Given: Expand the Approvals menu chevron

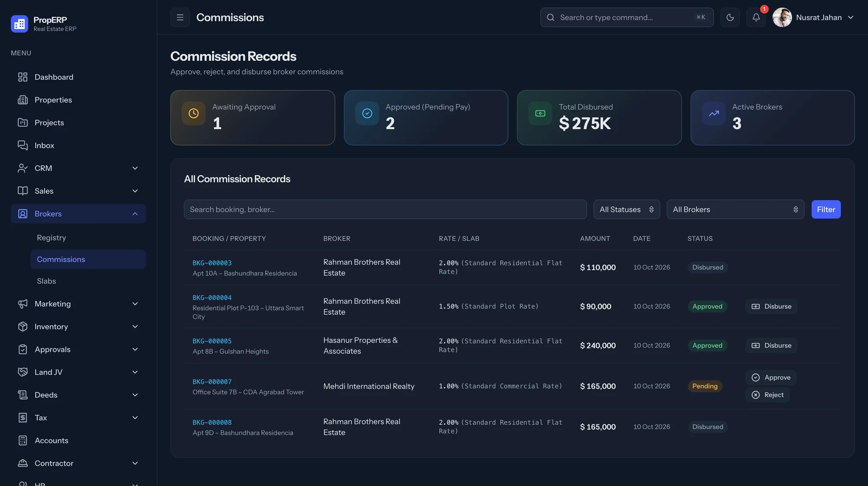Looking at the screenshot, I should [x=135, y=349].
